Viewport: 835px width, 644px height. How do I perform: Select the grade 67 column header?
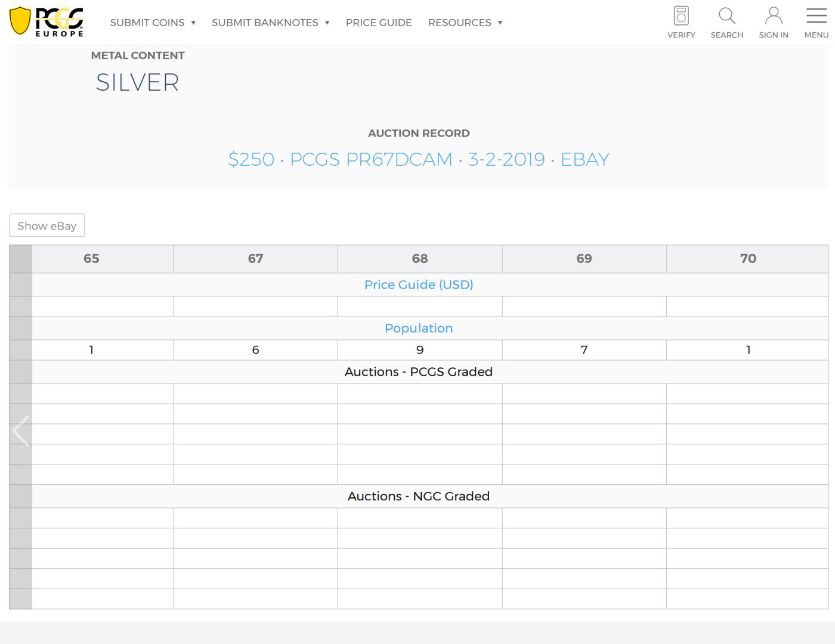[255, 258]
